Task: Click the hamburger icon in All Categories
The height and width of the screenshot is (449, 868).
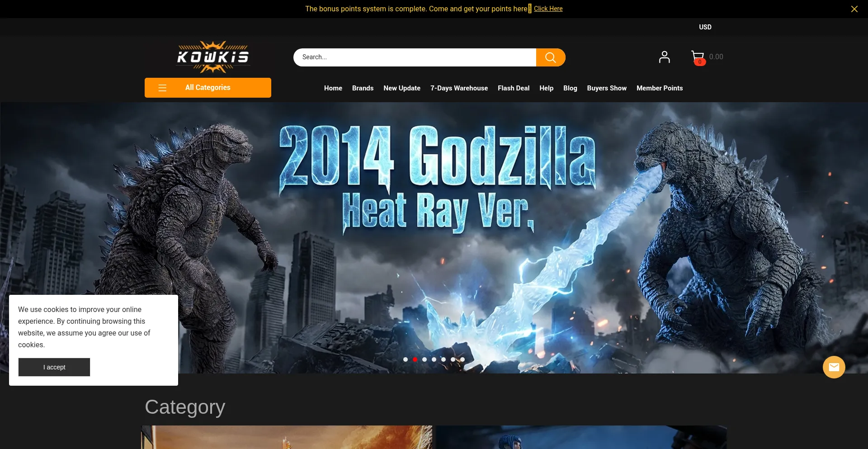Action: click(x=163, y=88)
